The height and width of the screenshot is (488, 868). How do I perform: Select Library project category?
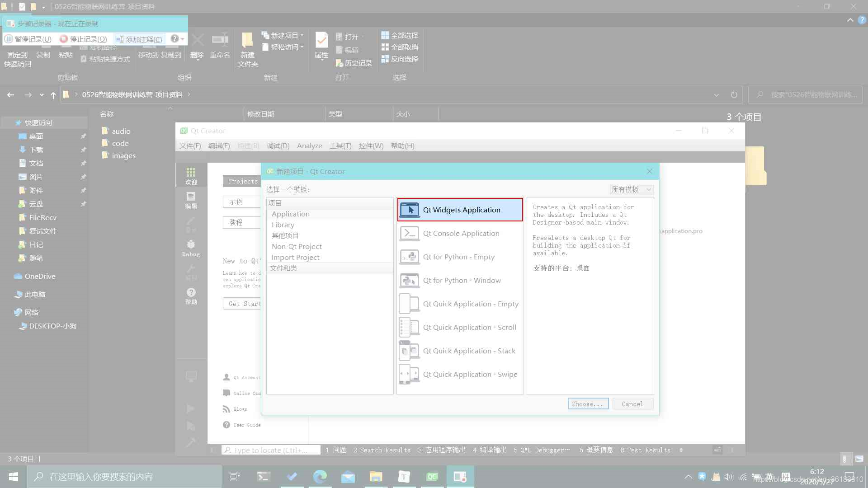[283, 225]
